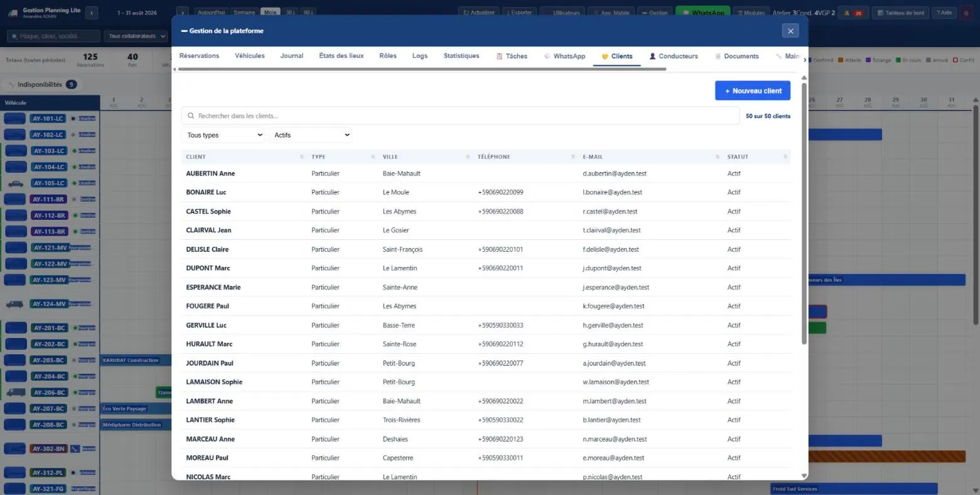Close the Gestion de la plateforme dialog

790,31
